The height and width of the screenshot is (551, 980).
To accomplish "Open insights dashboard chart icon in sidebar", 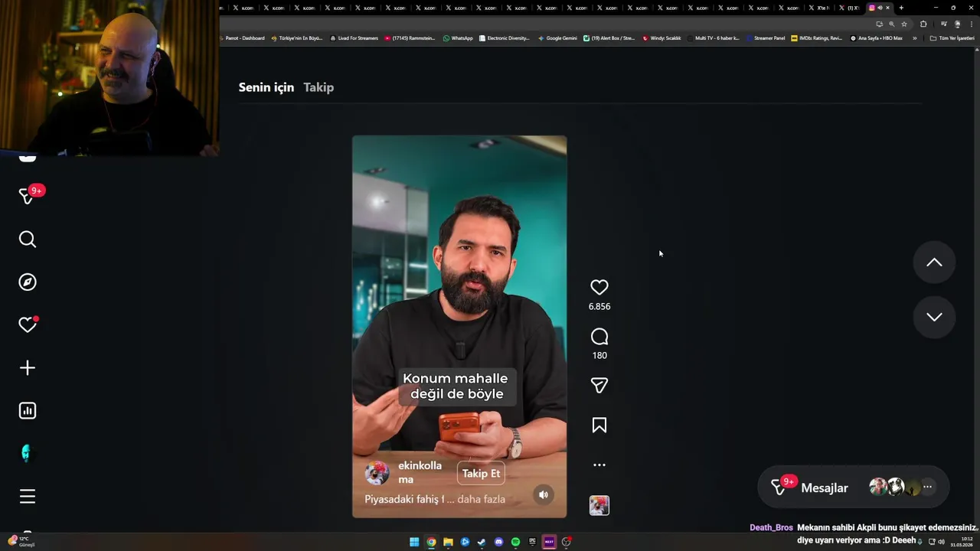I will click(x=28, y=411).
